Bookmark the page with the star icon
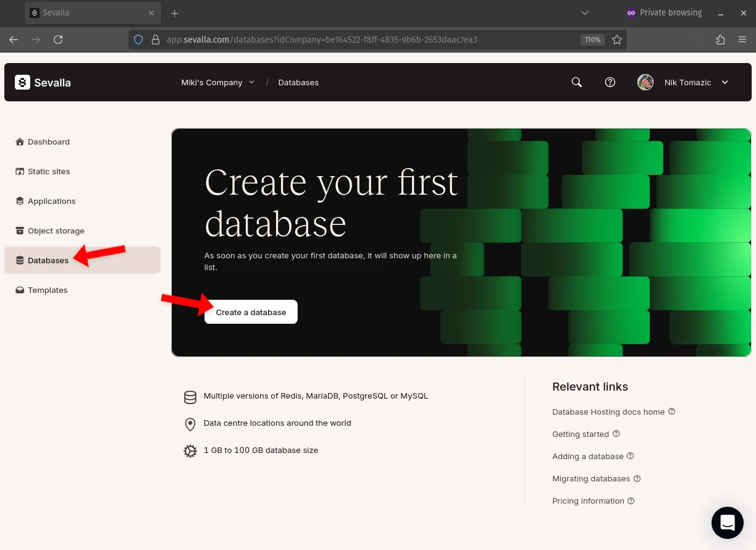 coord(617,39)
